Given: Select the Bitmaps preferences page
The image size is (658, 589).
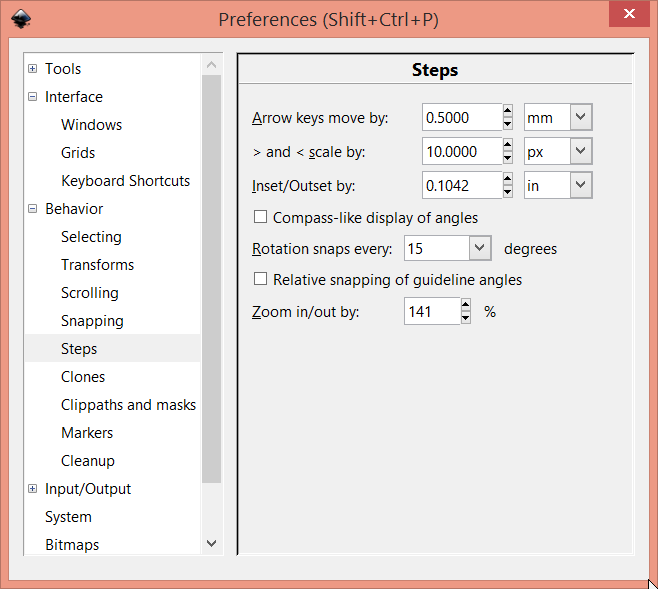Looking at the screenshot, I should click(72, 545).
